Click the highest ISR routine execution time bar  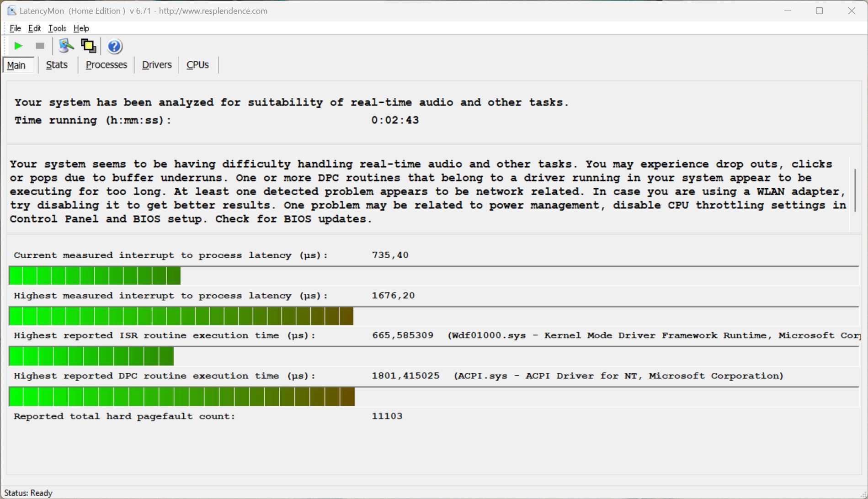point(91,356)
